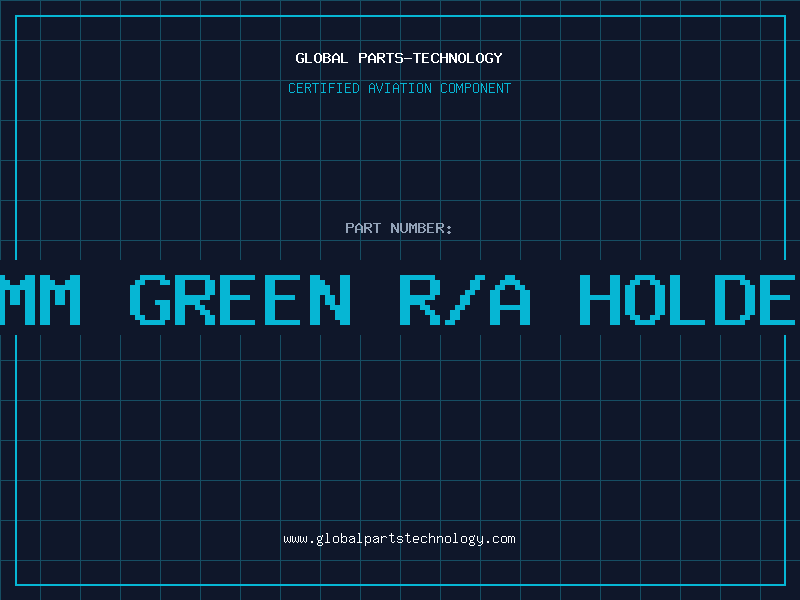Image resolution: width=800 pixels, height=600 pixels.
Task: Open the www.globalpartstechnology.com link
Action: [399, 539]
